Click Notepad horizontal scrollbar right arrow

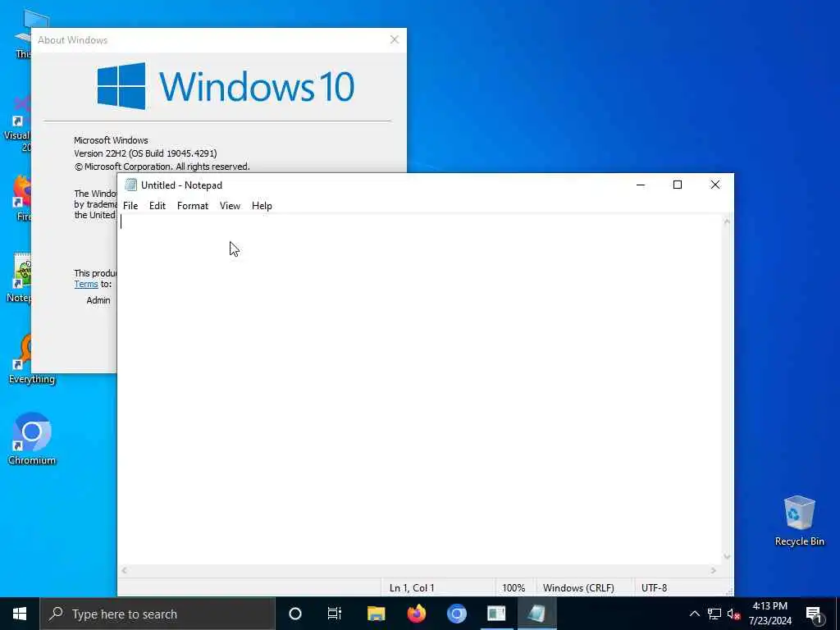(714, 571)
